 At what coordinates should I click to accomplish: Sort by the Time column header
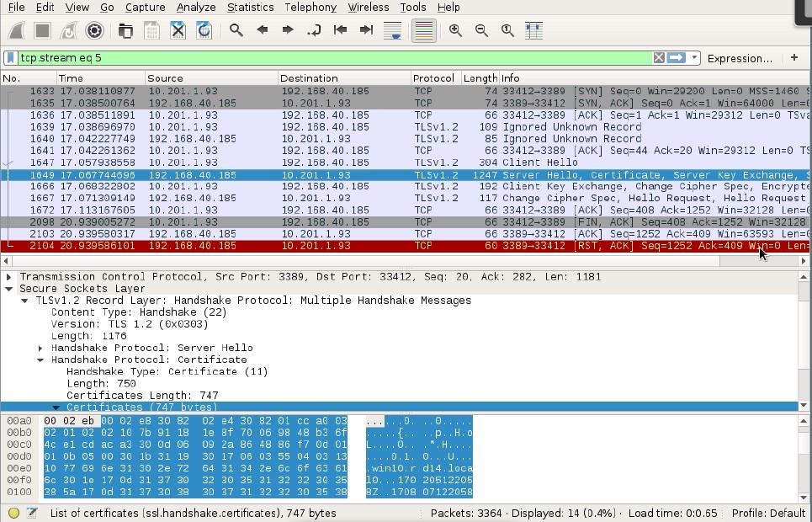click(101, 78)
